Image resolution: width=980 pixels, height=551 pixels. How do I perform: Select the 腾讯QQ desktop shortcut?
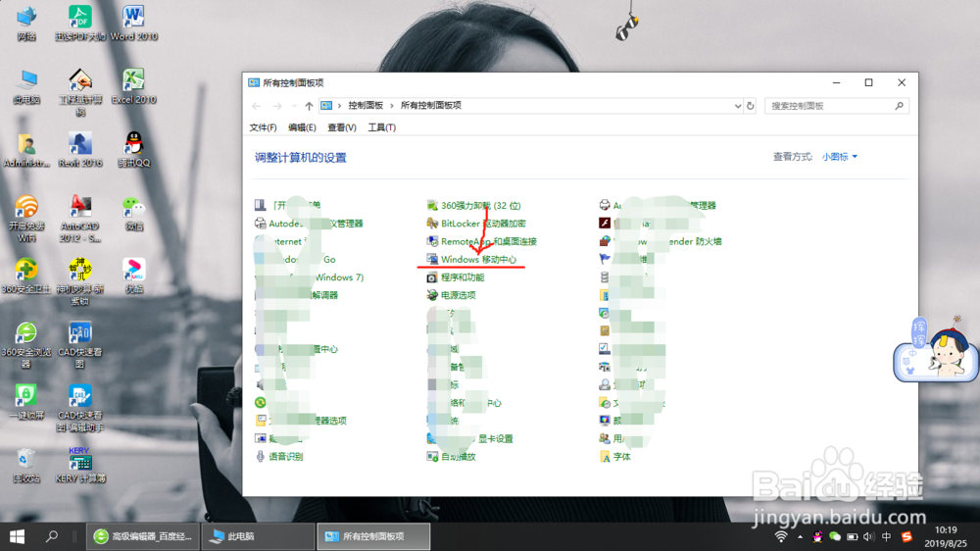point(133,149)
